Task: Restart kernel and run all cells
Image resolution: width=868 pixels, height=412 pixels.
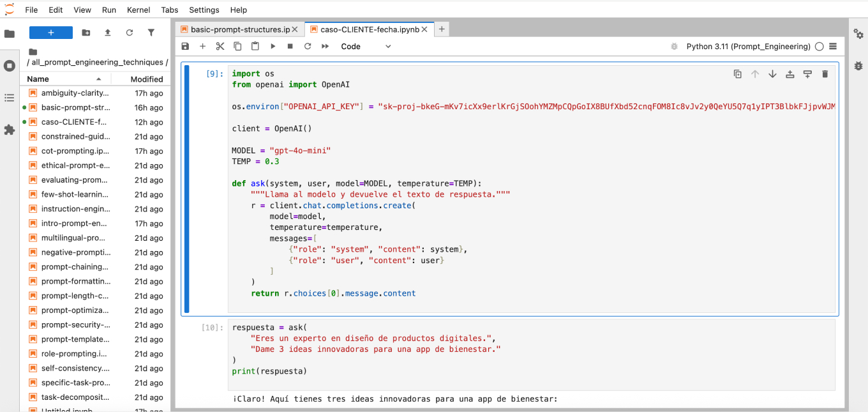Action: (325, 47)
